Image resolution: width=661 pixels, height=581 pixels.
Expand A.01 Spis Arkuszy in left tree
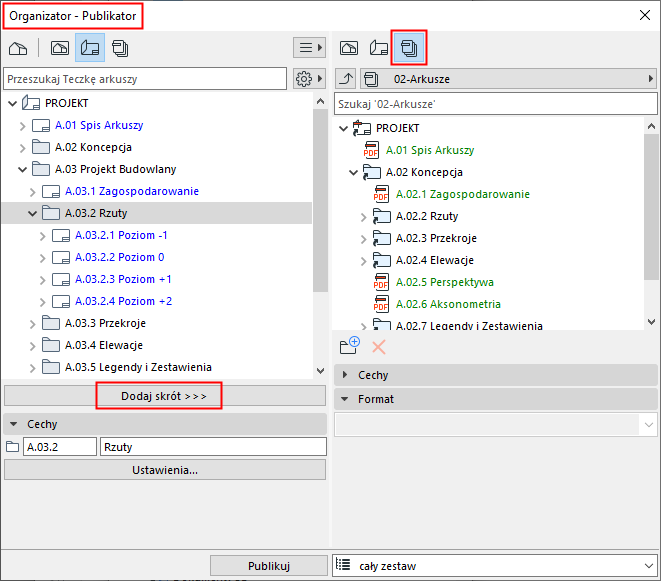tap(23, 125)
